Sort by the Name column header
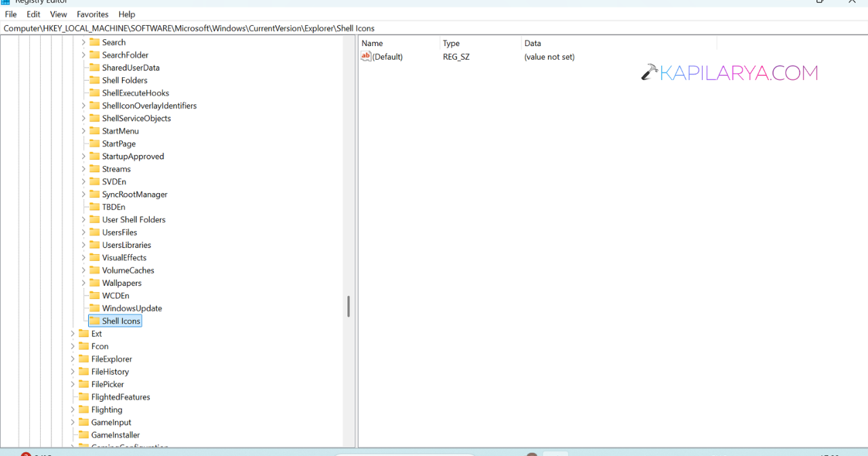This screenshot has height=456, width=868. click(399, 43)
